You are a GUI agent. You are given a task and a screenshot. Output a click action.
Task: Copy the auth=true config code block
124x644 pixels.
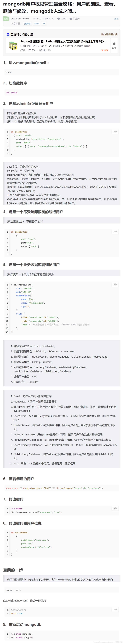115,610
